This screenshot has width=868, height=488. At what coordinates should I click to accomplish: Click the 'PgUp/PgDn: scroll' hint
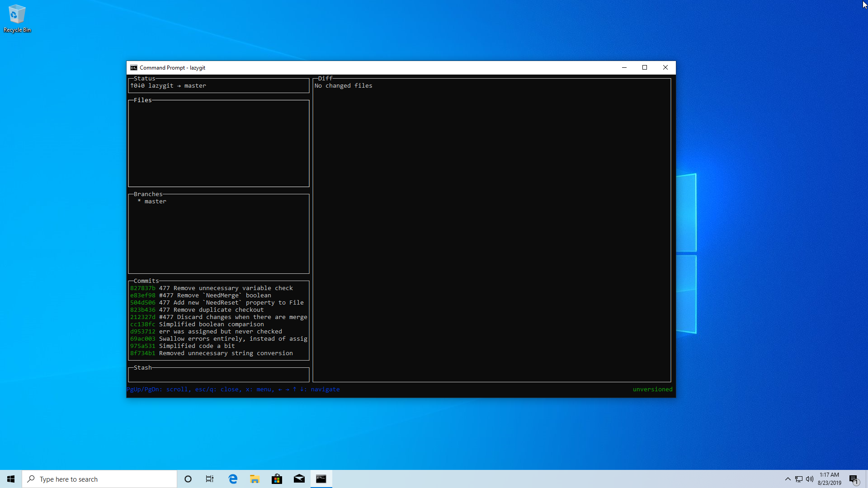click(x=157, y=389)
